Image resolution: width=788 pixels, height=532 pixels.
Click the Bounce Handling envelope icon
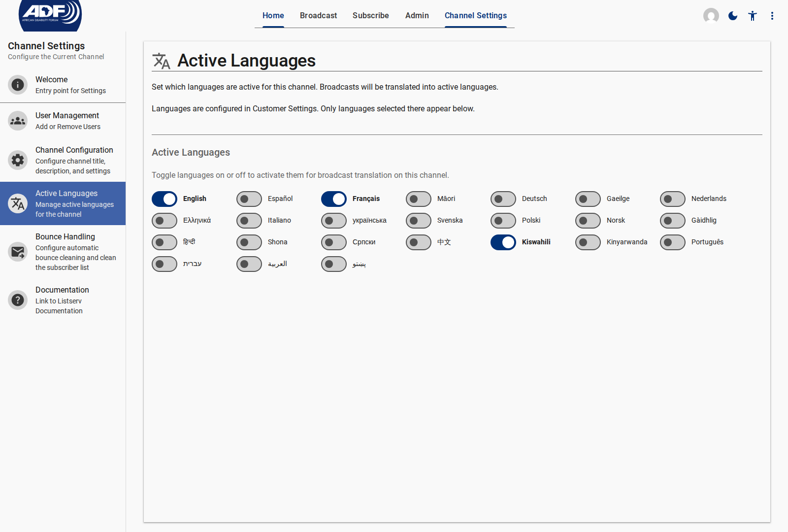[x=18, y=252]
